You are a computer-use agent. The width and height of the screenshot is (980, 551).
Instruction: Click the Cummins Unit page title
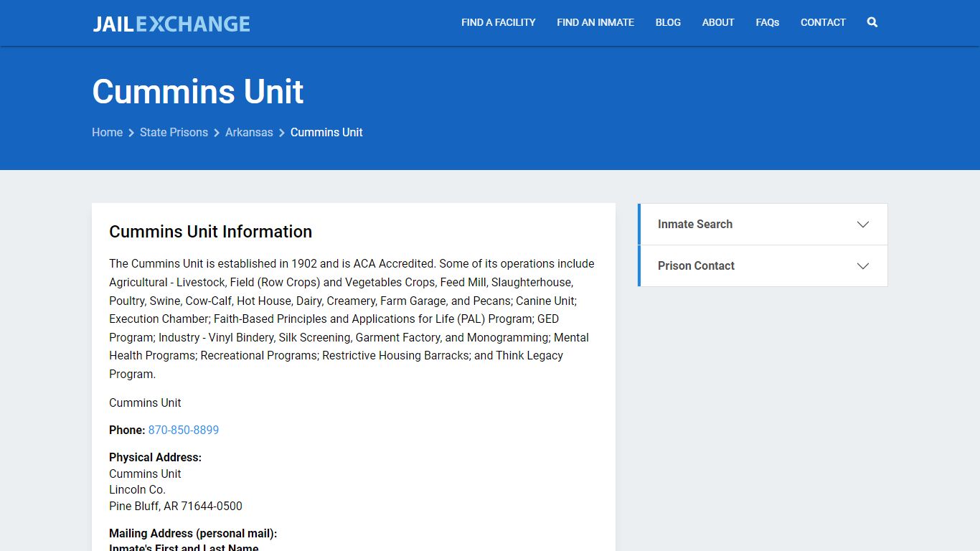tap(198, 92)
